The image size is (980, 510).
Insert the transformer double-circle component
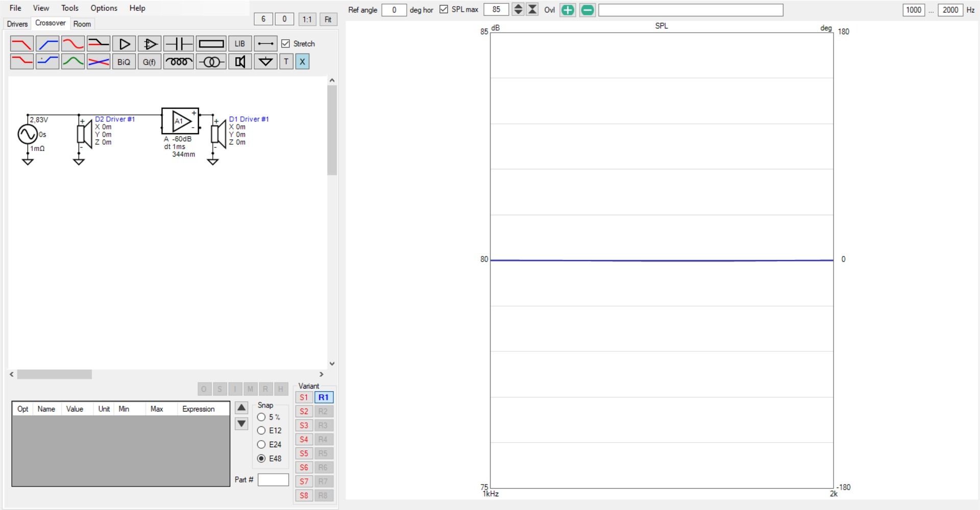click(211, 62)
